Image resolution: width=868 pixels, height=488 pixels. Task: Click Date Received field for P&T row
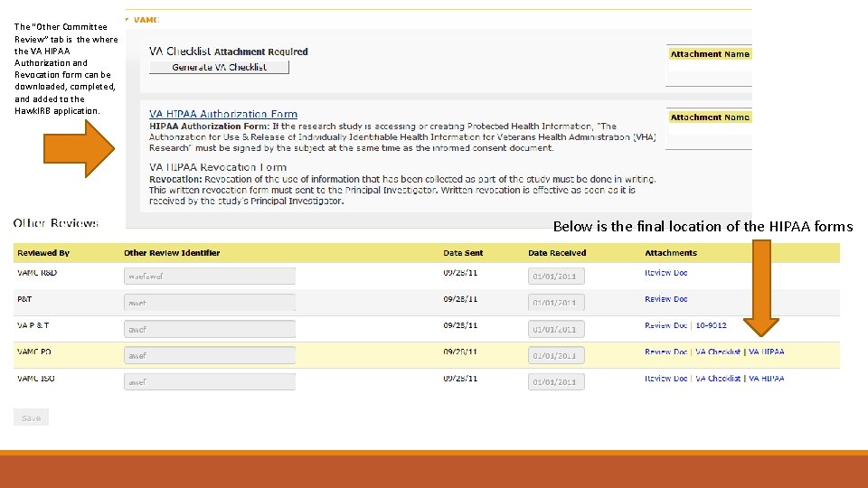click(x=556, y=303)
